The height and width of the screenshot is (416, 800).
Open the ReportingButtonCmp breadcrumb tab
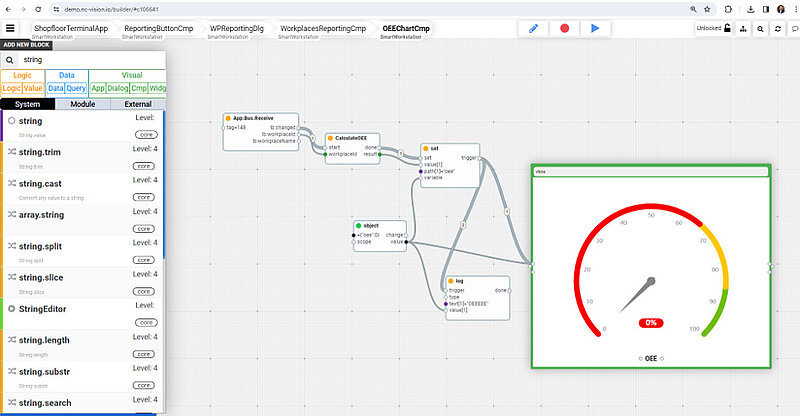tap(159, 29)
